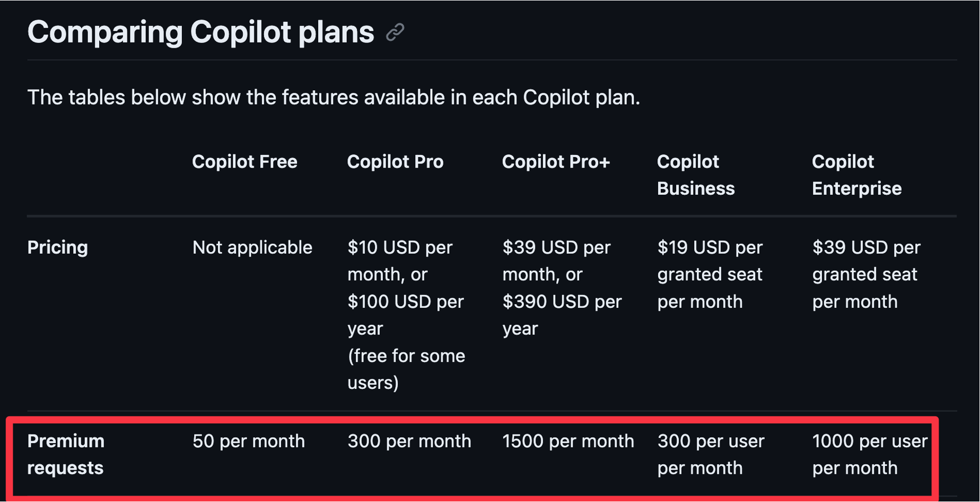Viewport: 980px width, 502px height.
Task: Select the Copilot Business column header
Action: [696, 175]
